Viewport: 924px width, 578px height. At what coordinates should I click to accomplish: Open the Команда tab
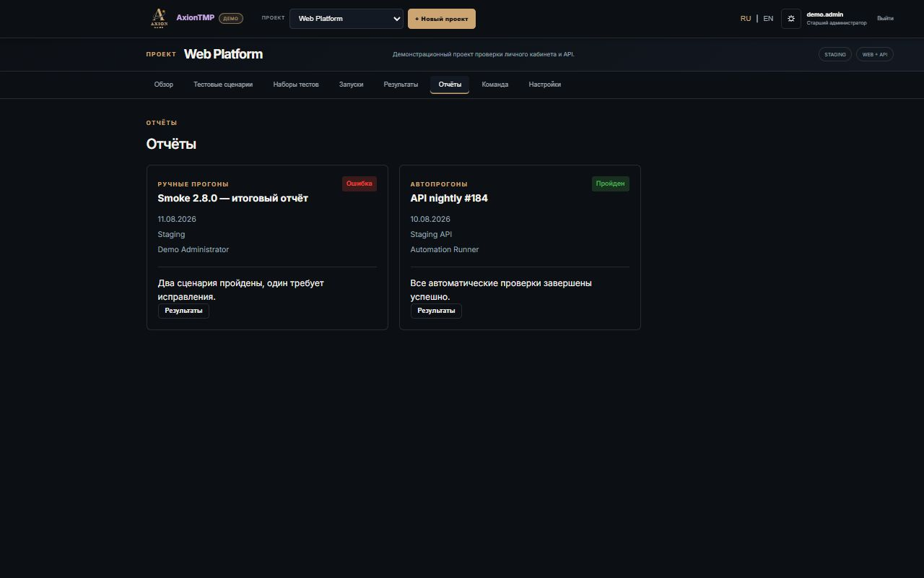coord(495,85)
